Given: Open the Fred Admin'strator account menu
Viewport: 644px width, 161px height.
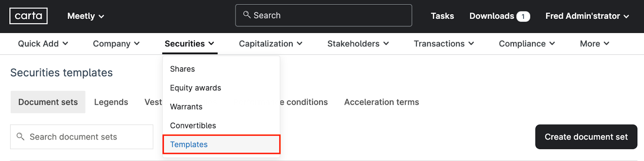Looking at the screenshot, I should coord(587,16).
